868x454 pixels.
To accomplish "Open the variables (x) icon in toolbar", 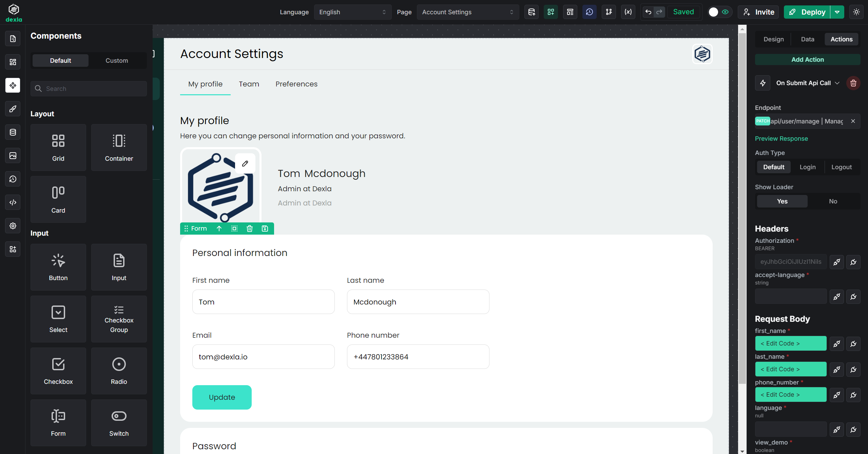I will pyautogui.click(x=628, y=12).
